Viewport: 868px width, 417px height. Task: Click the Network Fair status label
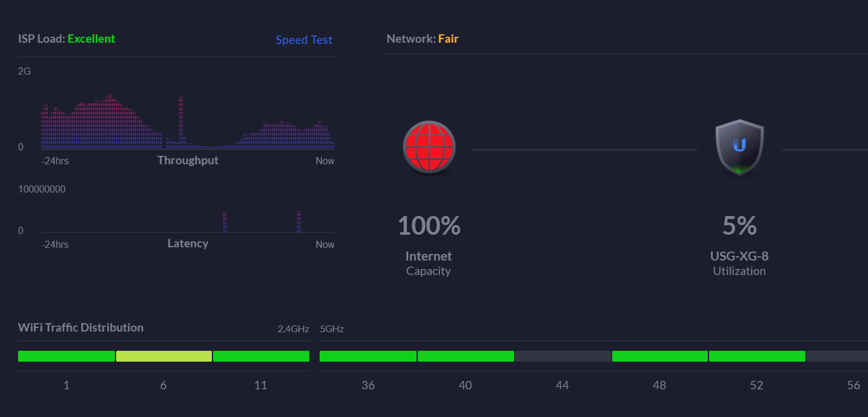click(448, 39)
